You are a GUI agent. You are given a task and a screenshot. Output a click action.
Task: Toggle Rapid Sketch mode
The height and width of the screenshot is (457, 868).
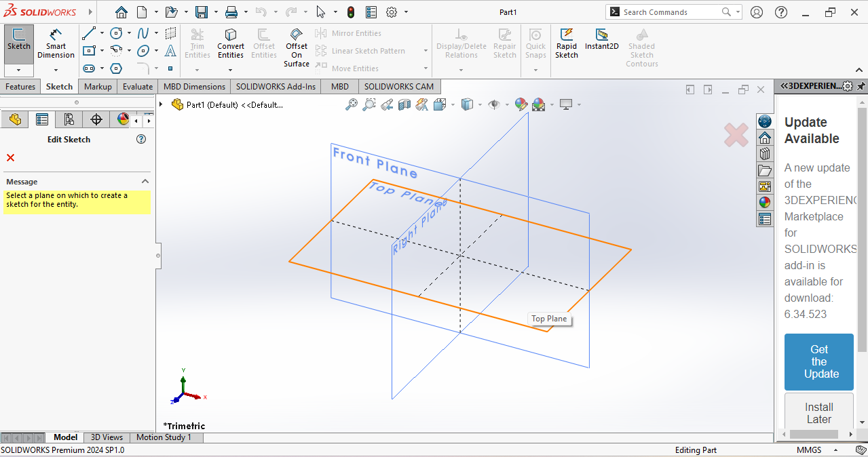point(567,43)
